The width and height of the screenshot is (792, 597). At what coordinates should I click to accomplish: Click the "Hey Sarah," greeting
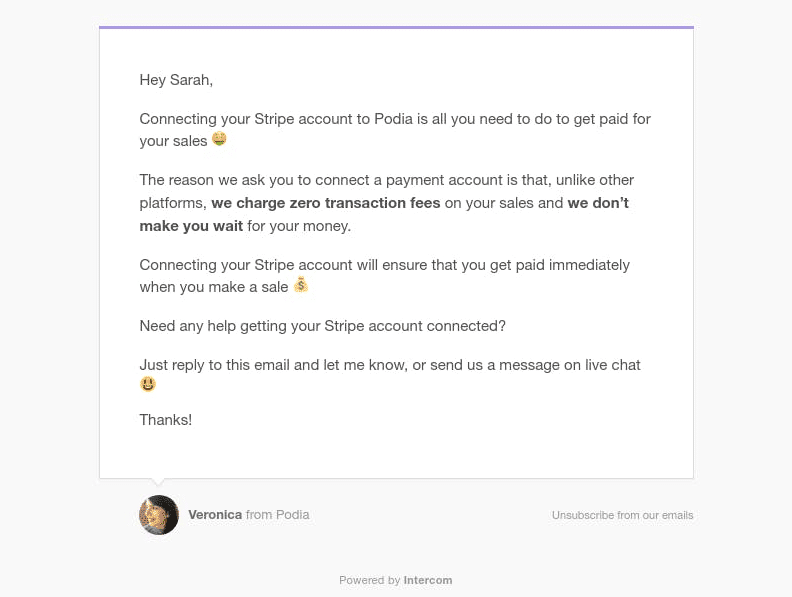tap(176, 80)
